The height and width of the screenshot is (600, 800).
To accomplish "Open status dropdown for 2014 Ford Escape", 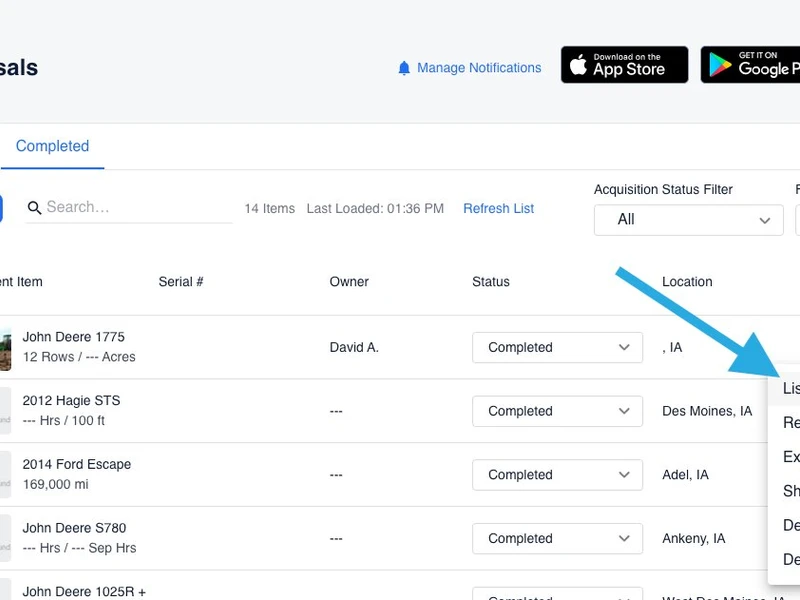I will [x=557, y=475].
